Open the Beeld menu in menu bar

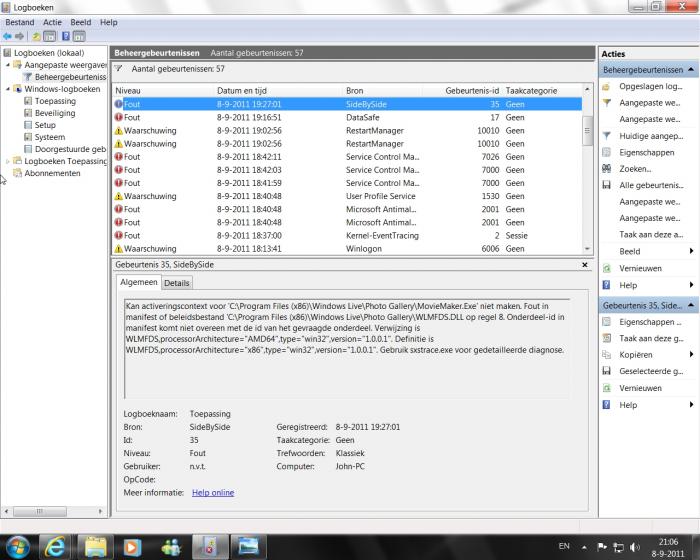point(81,22)
